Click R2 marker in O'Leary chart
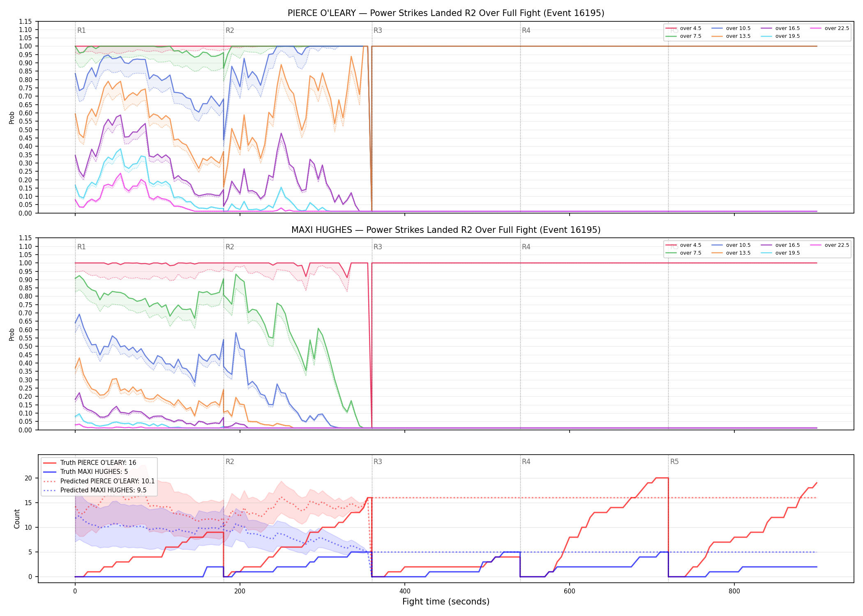The image size is (863, 616). 230,30
